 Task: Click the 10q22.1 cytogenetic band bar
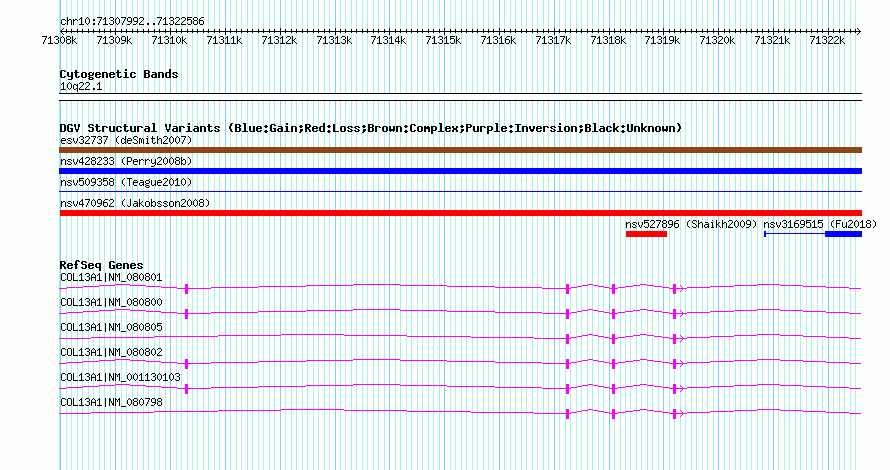(x=460, y=97)
